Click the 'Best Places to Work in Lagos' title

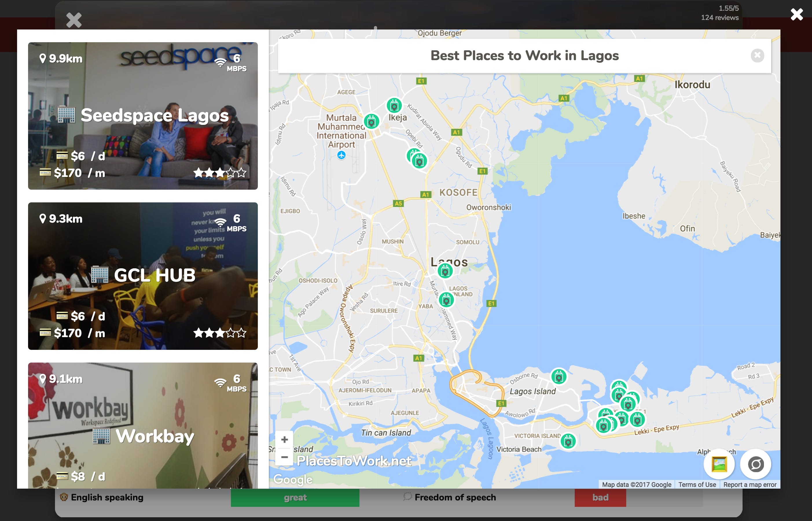pyautogui.click(x=525, y=56)
